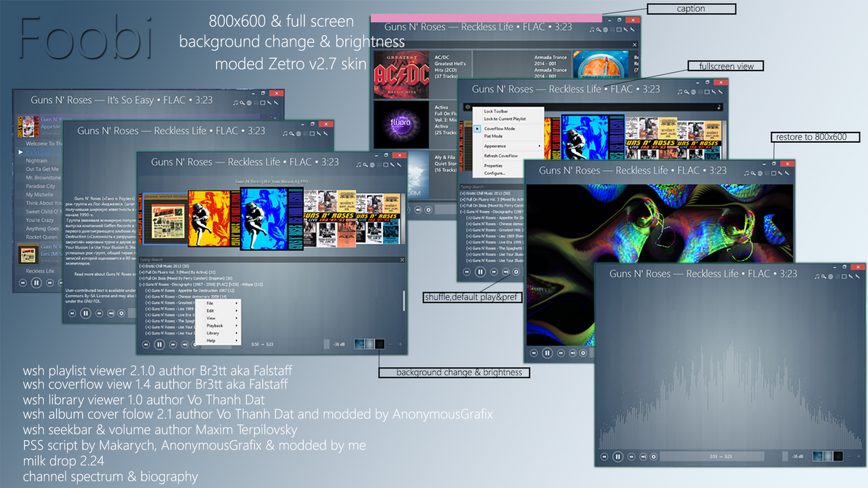Skip to next track in the spectrum window
Image resolution: width=868 pixels, height=488 pixels.
pos(631,457)
